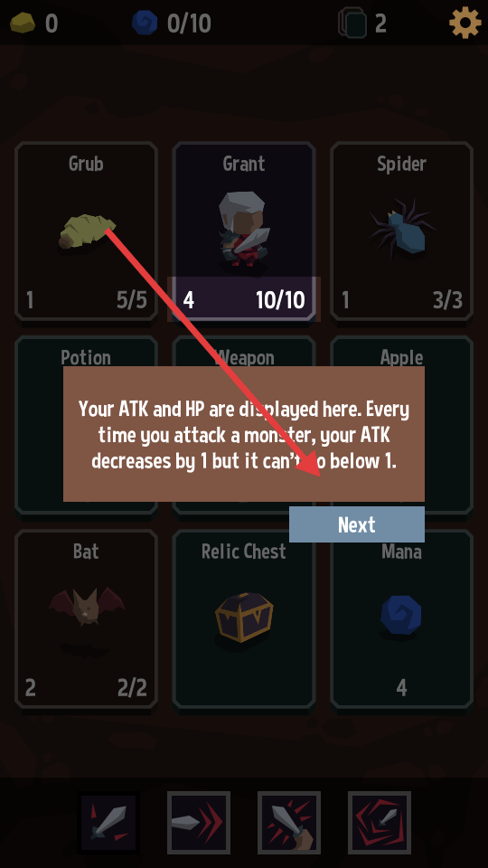
Task: Tap the gold nugget currency icon
Action: click(23, 24)
